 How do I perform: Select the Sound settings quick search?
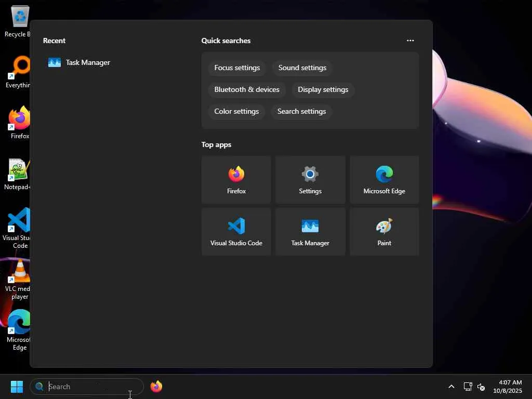[302, 68]
